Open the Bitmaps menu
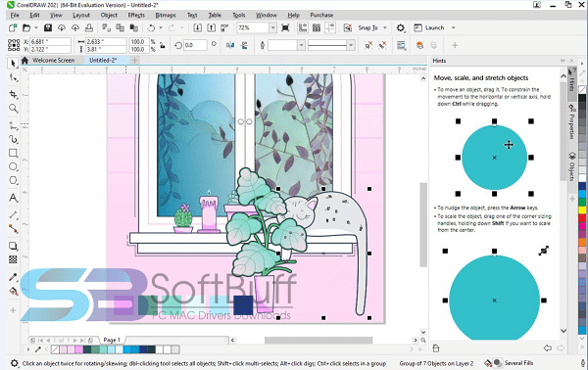588x370 pixels. 166,15
